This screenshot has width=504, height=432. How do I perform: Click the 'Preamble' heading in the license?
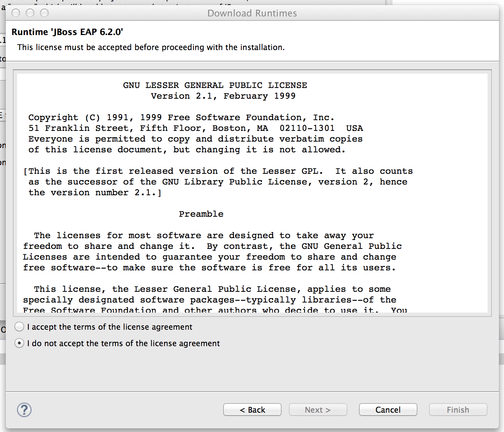point(201,214)
